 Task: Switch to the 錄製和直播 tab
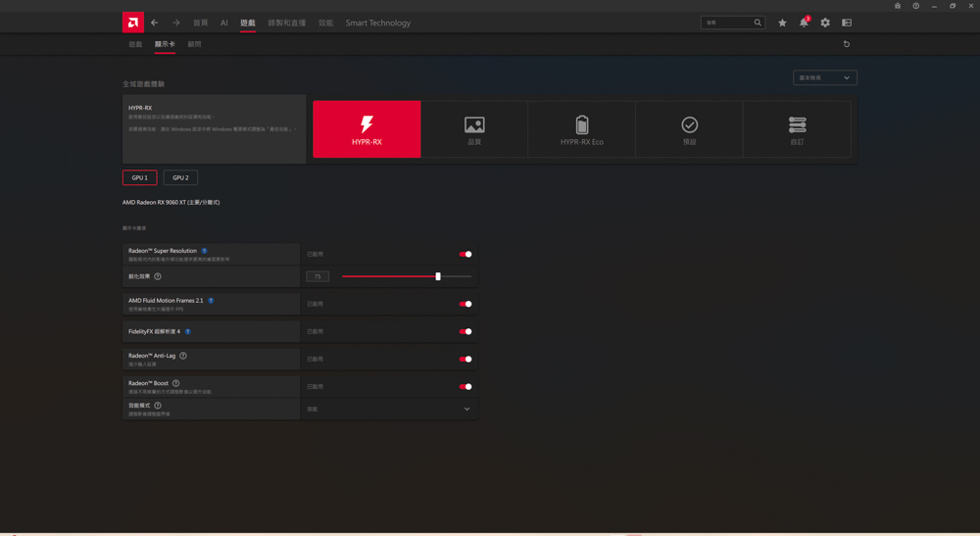click(x=286, y=23)
